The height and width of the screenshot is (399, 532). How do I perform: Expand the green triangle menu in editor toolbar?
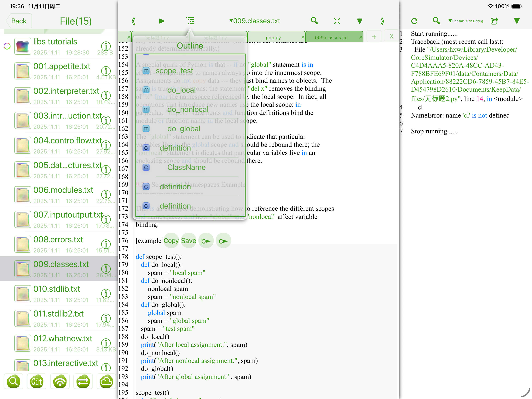(x=360, y=21)
